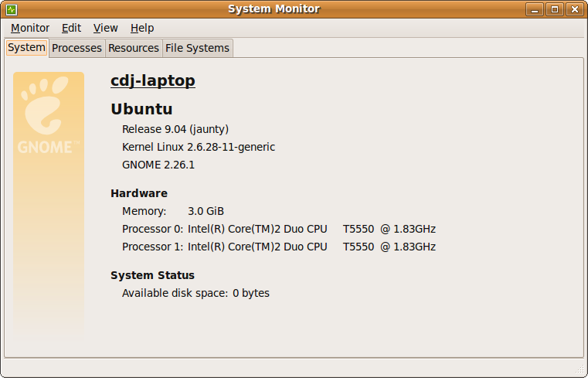Expand the View menu
This screenshot has width=588, height=378.
point(105,28)
